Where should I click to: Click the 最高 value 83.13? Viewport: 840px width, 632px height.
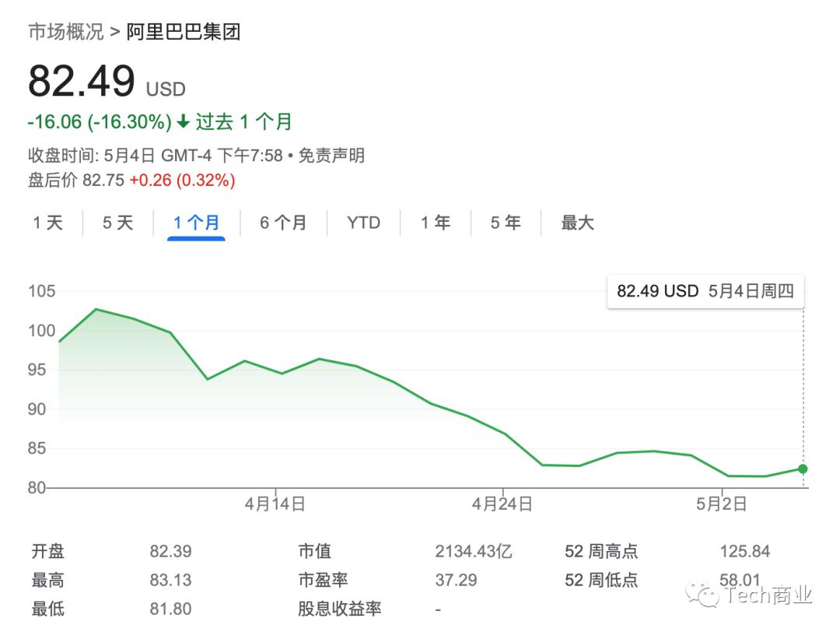[x=170, y=580]
